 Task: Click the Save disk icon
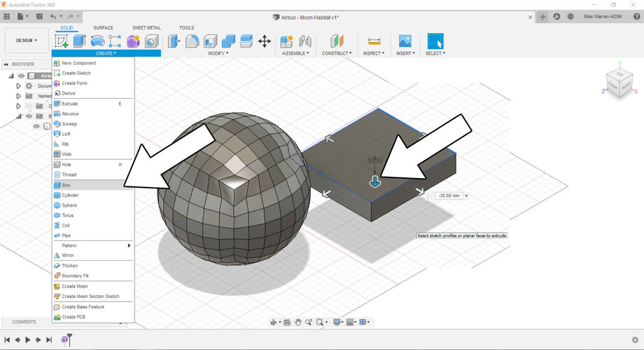tap(40, 16)
